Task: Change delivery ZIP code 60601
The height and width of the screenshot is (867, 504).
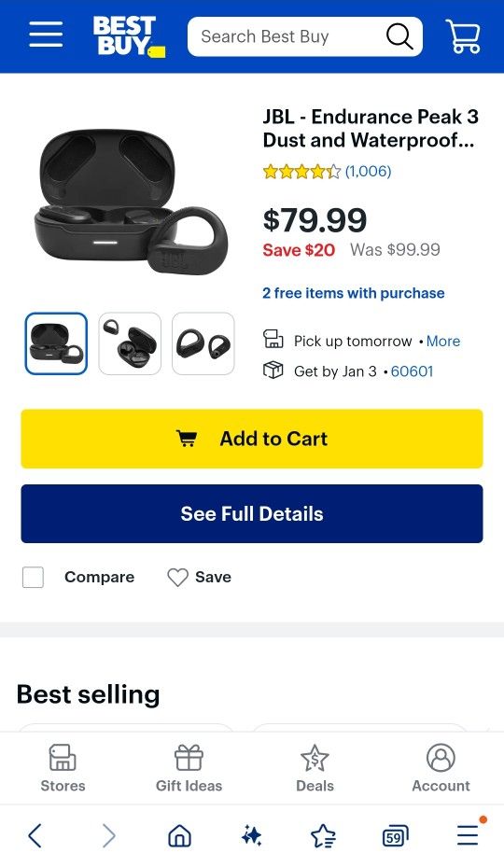Action: 412,371
